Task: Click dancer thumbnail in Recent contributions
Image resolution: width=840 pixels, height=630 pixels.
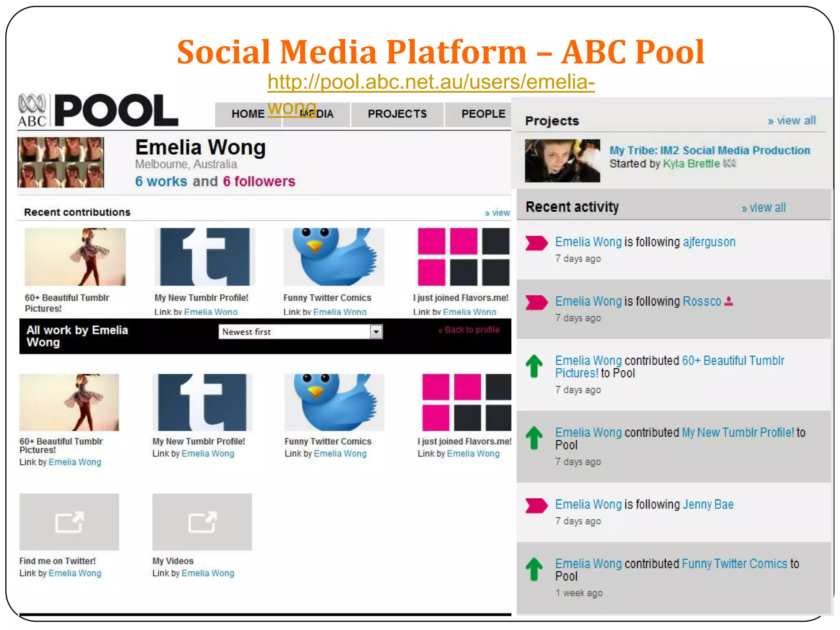Action: pos(75,257)
